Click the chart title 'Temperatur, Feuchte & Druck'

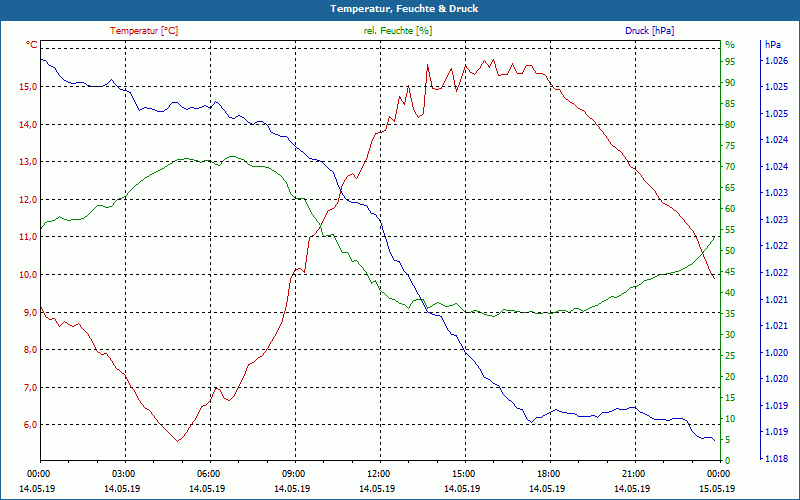404,9
